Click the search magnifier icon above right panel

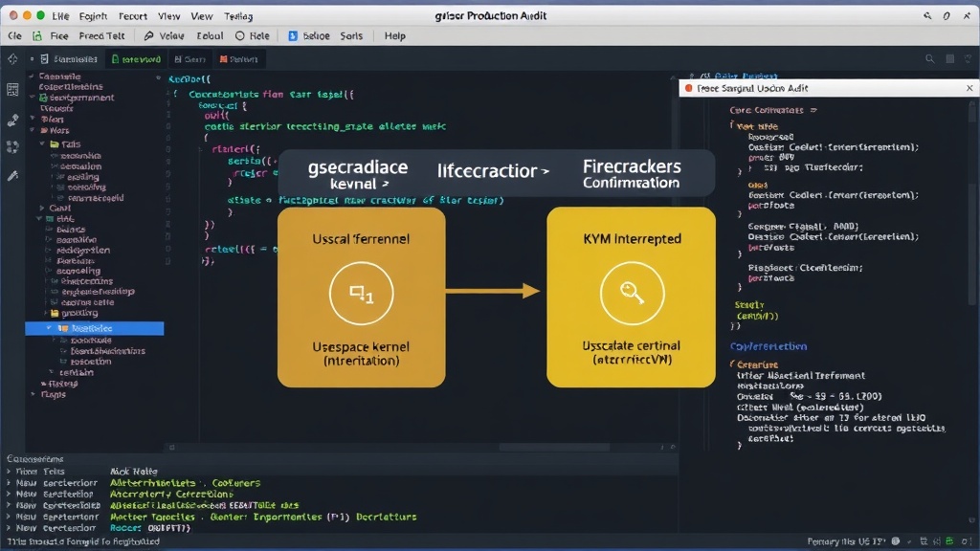(929, 58)
